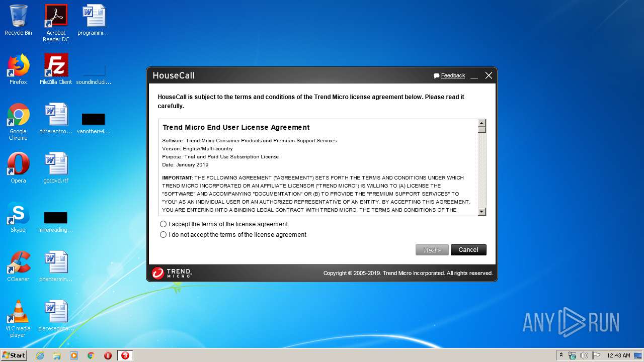Image resolution: width=644 pixels, height=362 pixels.
Task: Open Windows Explorer from the taskbar
Action: point(57,355)
